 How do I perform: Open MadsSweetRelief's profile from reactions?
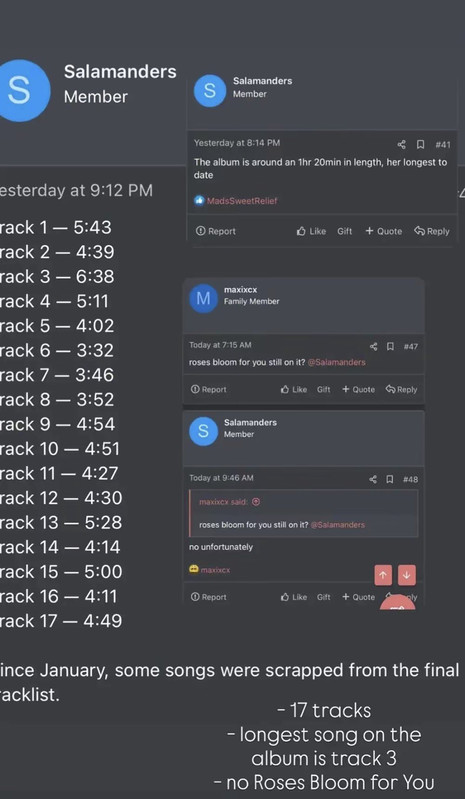pos(242,201)
